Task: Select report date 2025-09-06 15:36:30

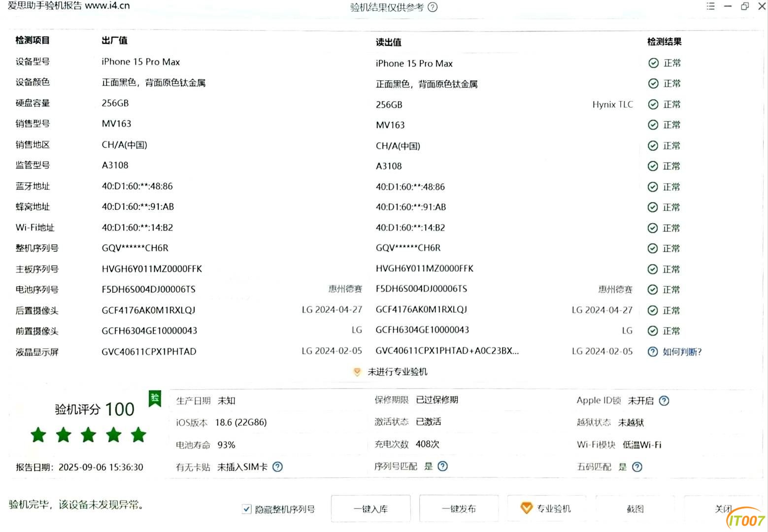Action: point(101,467)
